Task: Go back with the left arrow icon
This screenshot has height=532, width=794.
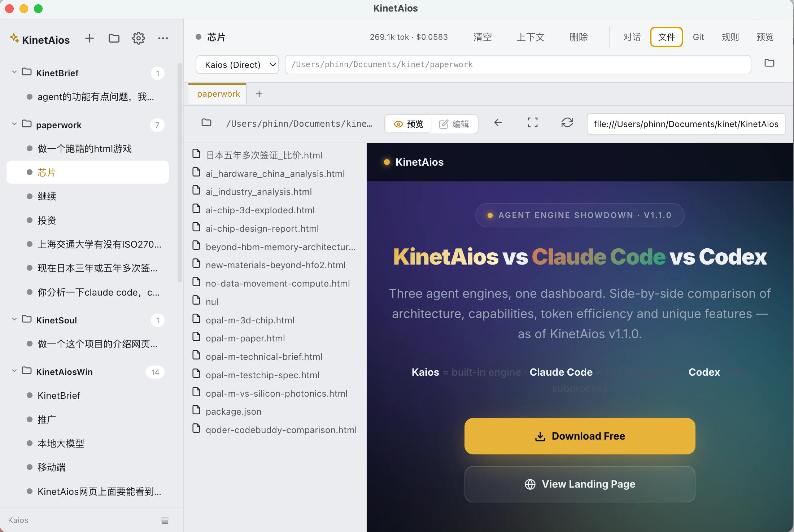Action: click(x=498, y=123)
